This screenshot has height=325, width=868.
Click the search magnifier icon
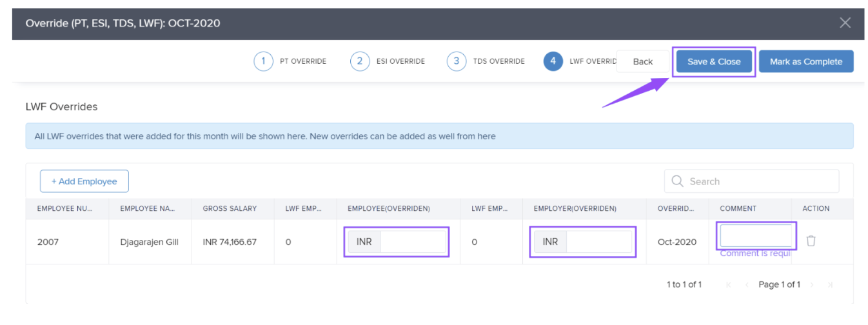677,181
